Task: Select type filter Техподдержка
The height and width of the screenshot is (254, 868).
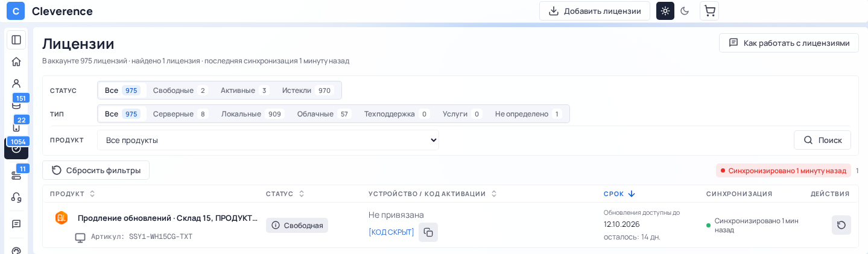Action: (x=396, y=114)
